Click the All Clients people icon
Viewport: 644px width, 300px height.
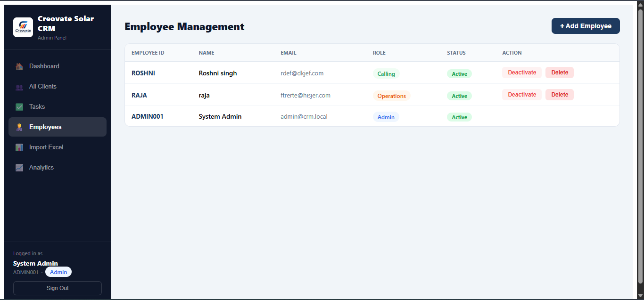click(x=19, y=87)
